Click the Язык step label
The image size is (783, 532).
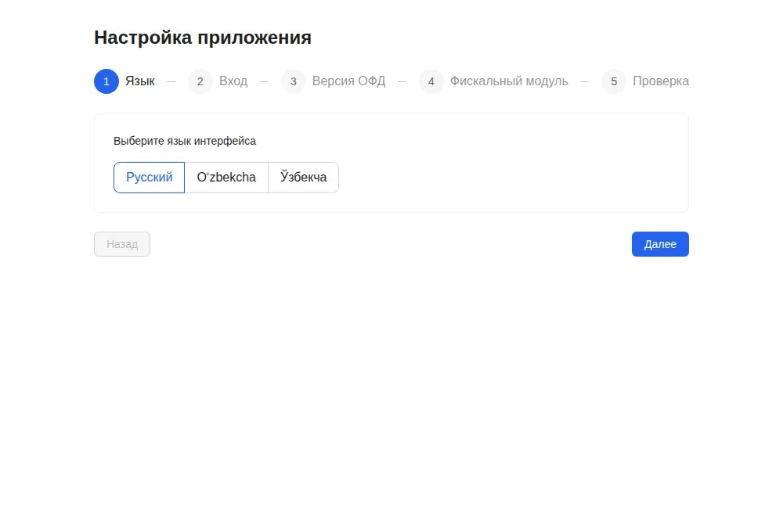coord(140,81)
